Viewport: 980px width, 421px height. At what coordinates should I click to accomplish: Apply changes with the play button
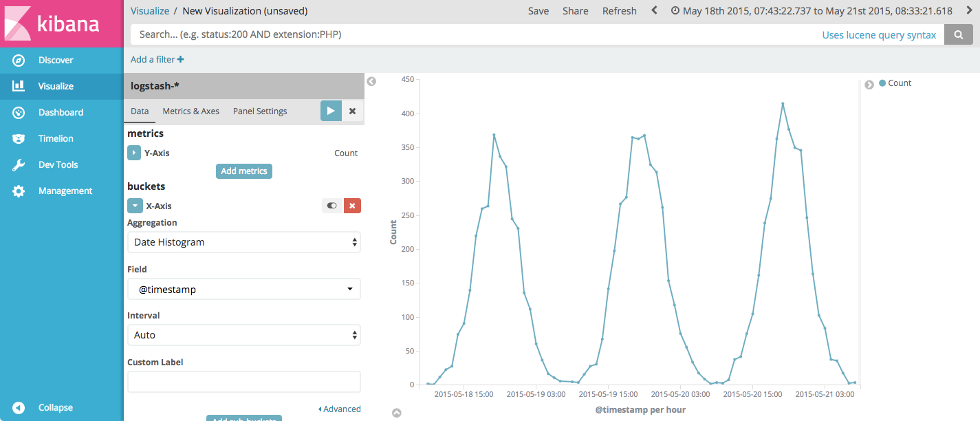tap(331, 111)
